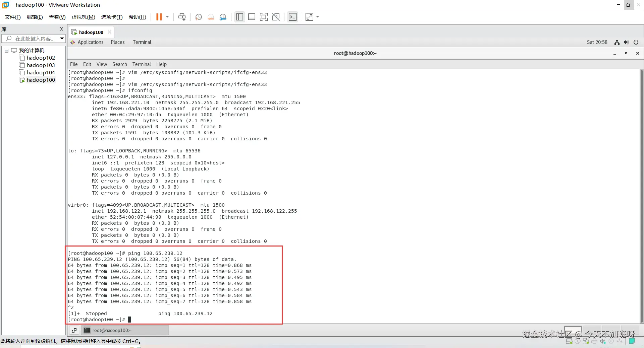Open the terminal Search menu
This screenshot has width=644, height=348.
point(120,64)
